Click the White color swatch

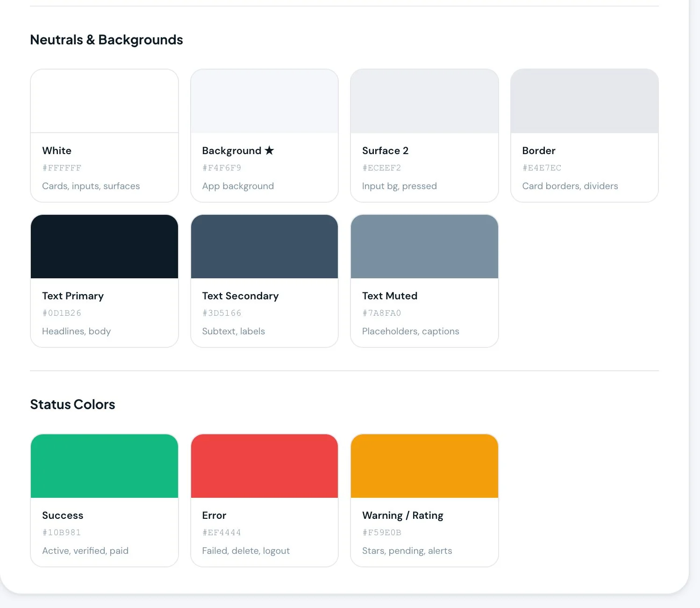click(x=104, y=101)
